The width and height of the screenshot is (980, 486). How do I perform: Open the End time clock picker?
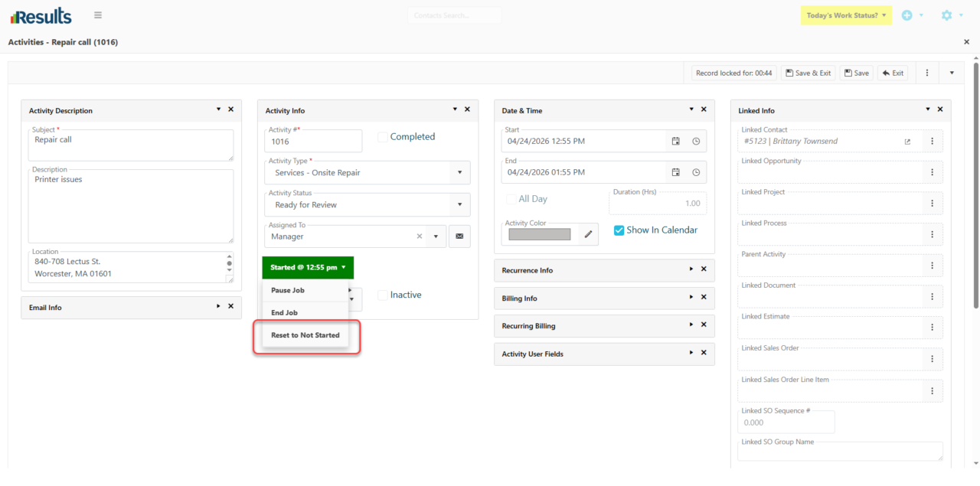tap(696, 172)
